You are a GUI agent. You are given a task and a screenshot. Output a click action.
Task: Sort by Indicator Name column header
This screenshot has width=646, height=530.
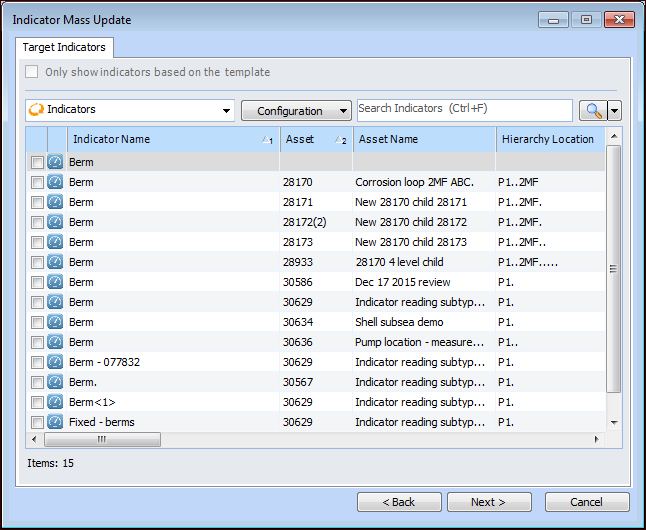170,139
